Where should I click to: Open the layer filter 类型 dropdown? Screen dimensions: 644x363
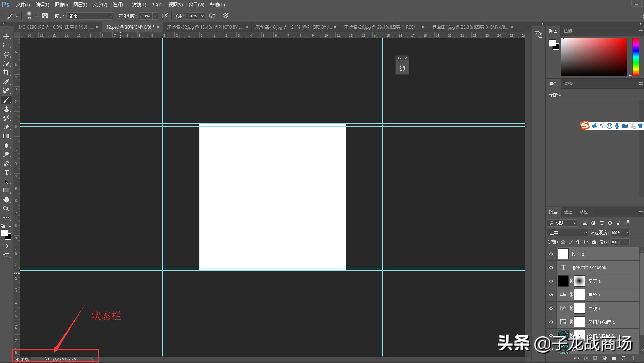click(x=562, y=223)
